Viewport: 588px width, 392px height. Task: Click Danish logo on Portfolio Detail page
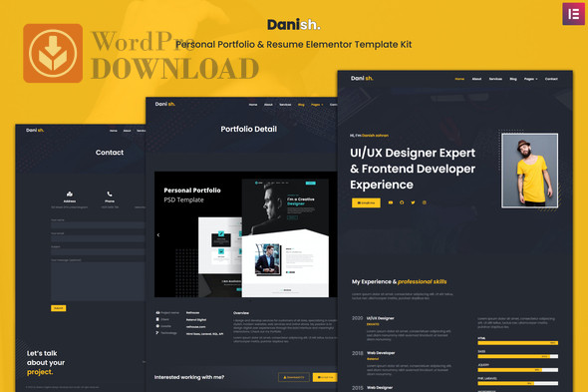click(x=165, y=104)
